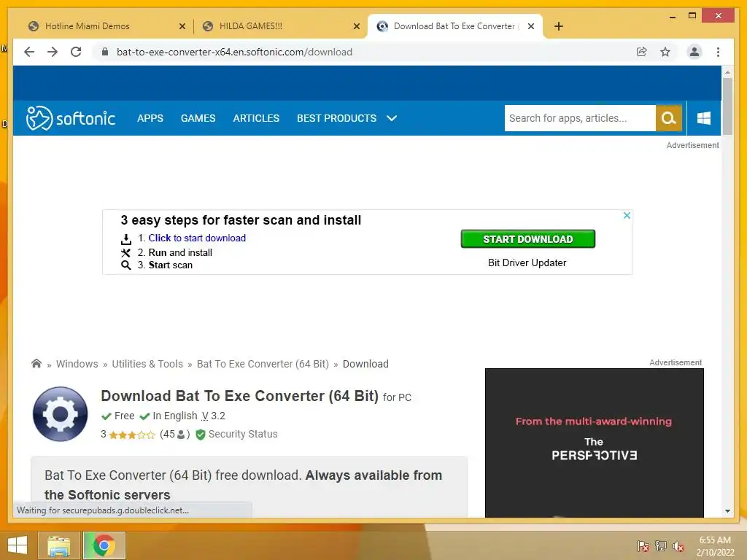Screen dimensions: 747x560
Task: Click the 6:55 AM taskbar clock
Action: click(x=715, y=540)
